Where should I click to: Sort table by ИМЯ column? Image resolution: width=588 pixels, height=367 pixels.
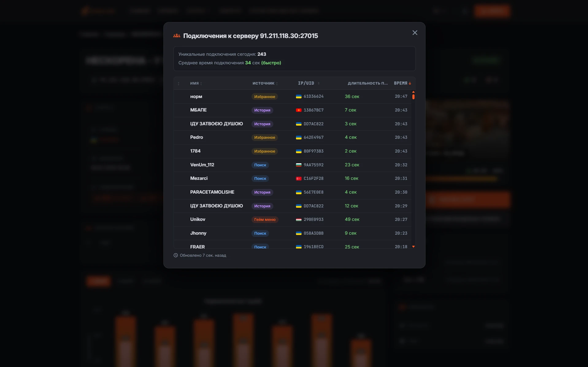pos(196,83)
